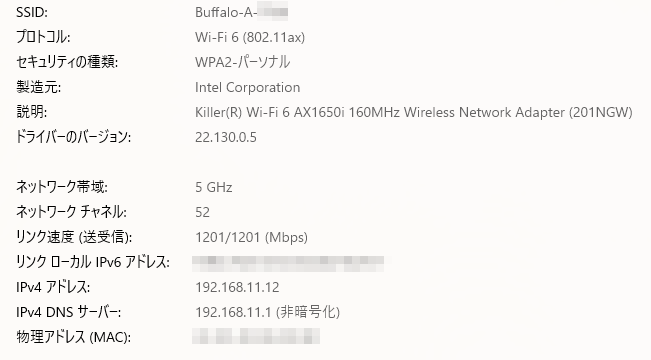Click the リンク速度 (送受信): label

pos(74,237)
